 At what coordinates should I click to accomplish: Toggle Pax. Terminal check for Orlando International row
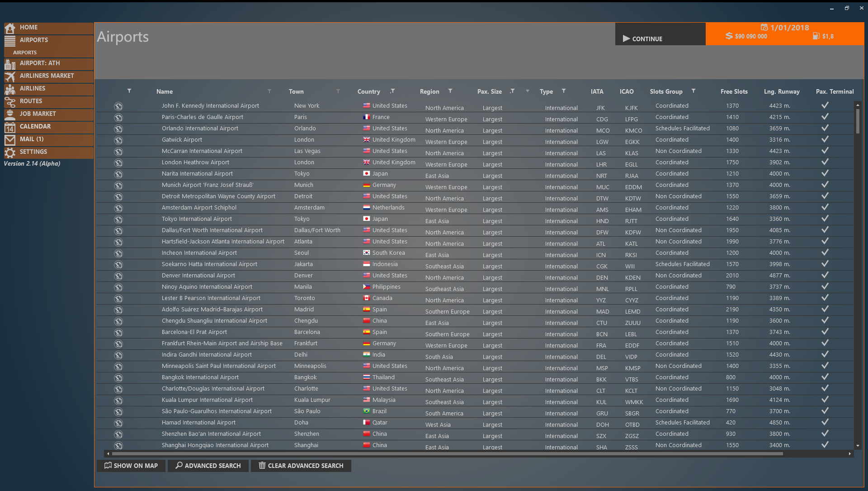[825, 128]
